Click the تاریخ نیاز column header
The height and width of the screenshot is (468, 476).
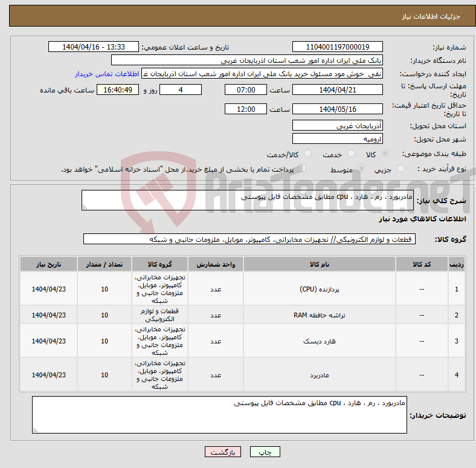click(x=48, y=264)
